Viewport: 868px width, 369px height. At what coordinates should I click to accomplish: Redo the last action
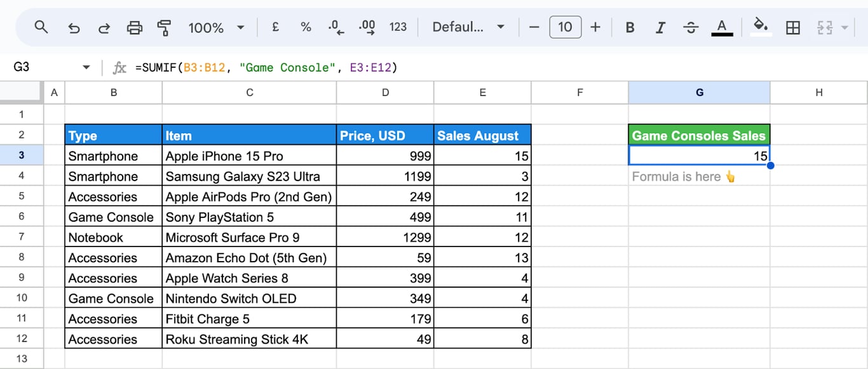104,27
